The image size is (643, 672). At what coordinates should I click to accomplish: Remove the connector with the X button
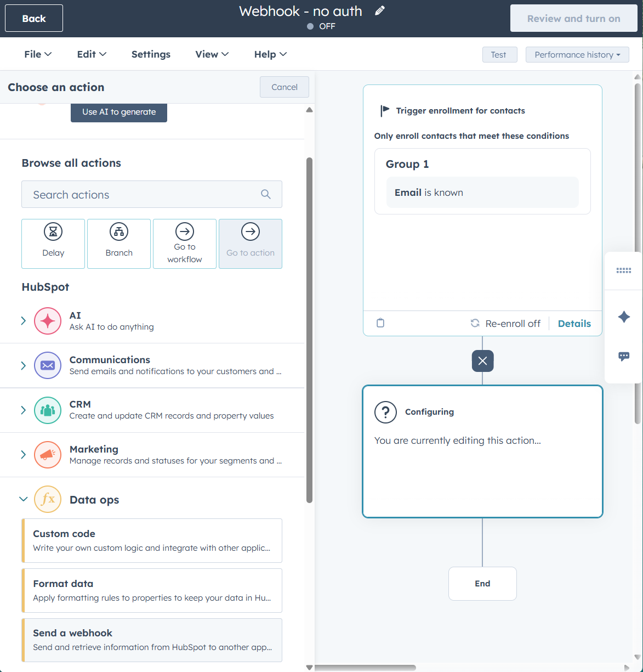coord(482,361)
